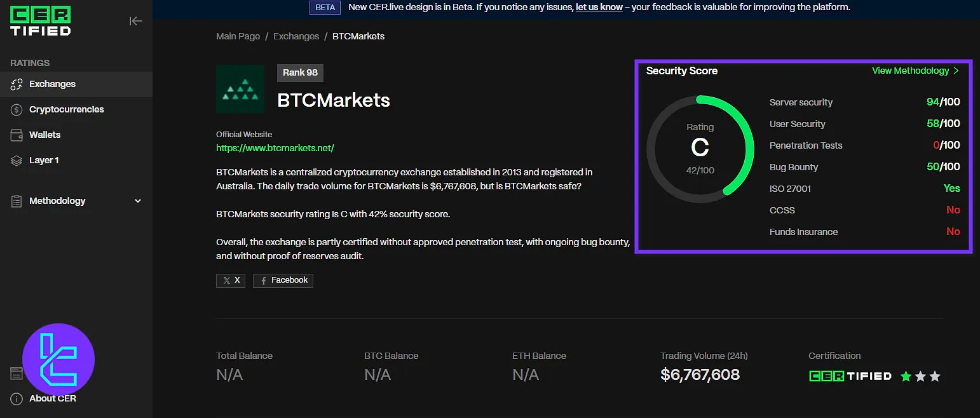Select the Exchanges icon in the sidebar
This screenshot has width=980, height=418.
[16, 84]
